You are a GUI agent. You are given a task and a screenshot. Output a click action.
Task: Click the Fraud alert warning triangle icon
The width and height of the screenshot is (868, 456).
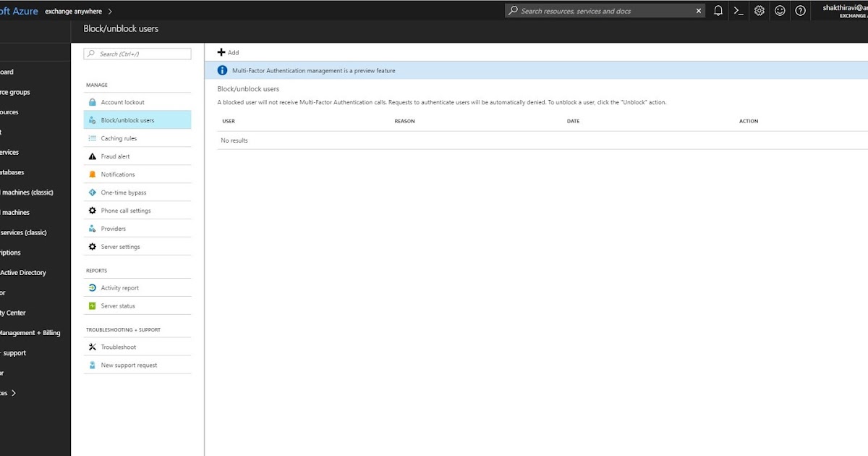tap(93, 156)
